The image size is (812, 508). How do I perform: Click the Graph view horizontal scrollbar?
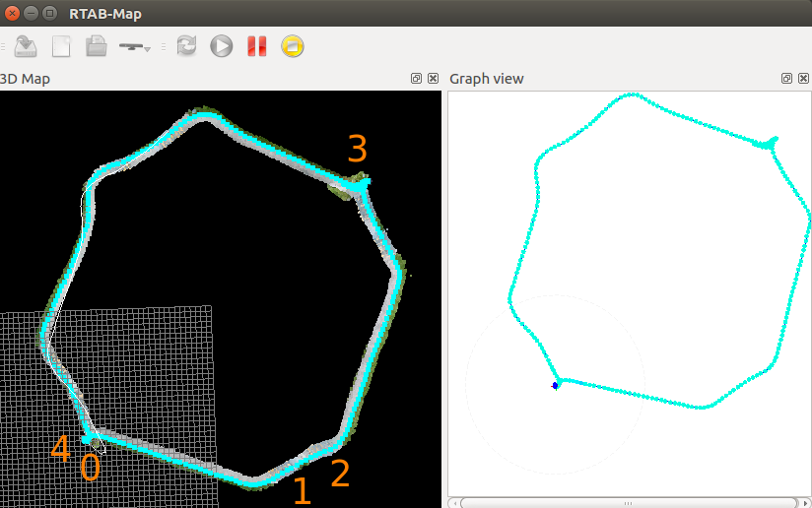click(628, 503)
